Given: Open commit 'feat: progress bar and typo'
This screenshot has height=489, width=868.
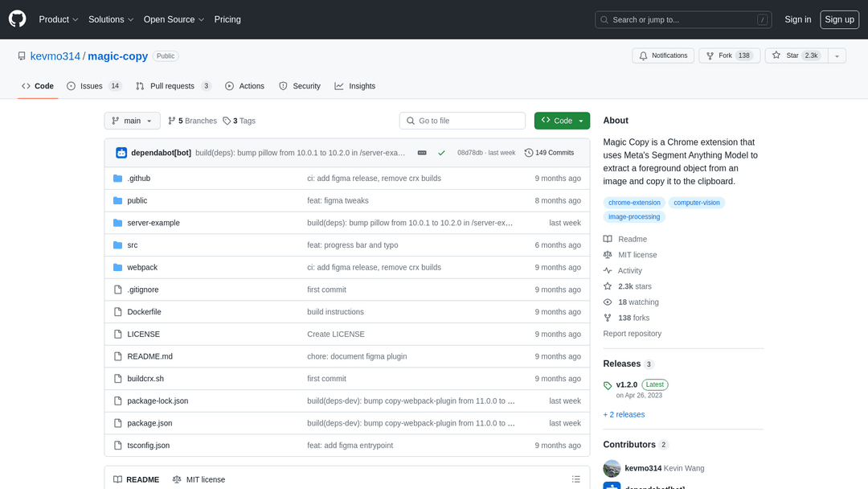Looking at the screenshot, I should (353, 244).
